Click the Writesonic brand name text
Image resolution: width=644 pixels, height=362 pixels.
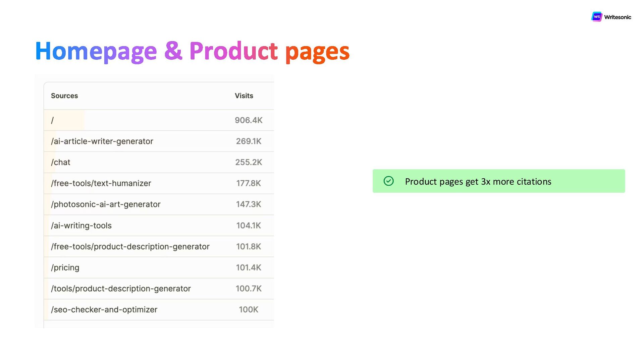618,17
